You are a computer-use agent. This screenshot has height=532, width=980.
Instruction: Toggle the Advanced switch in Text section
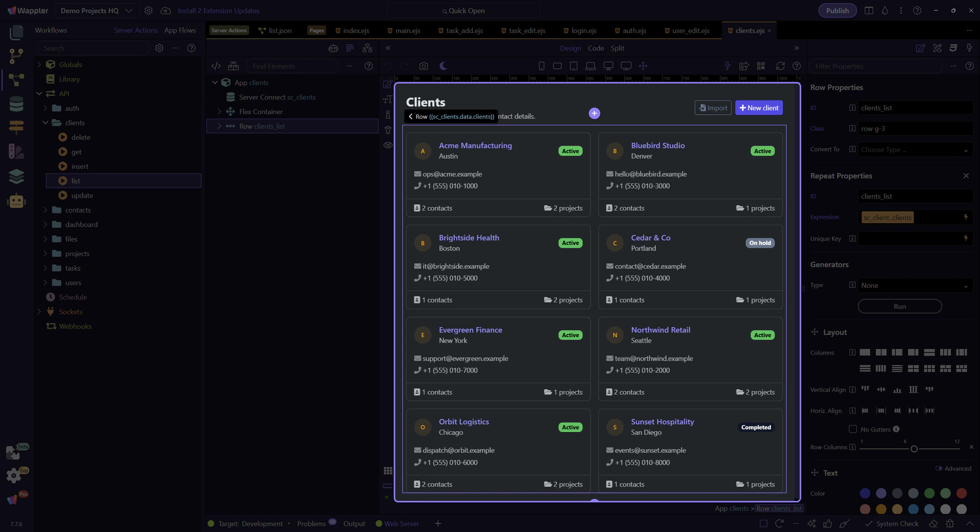939,469
